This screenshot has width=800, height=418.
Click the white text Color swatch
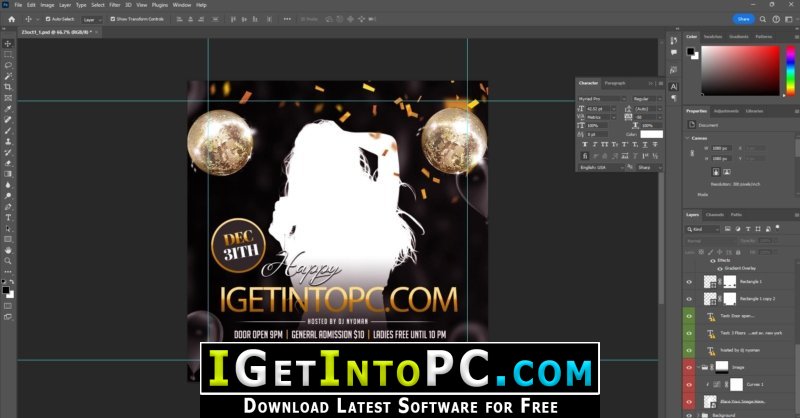(x=651, y=134)
